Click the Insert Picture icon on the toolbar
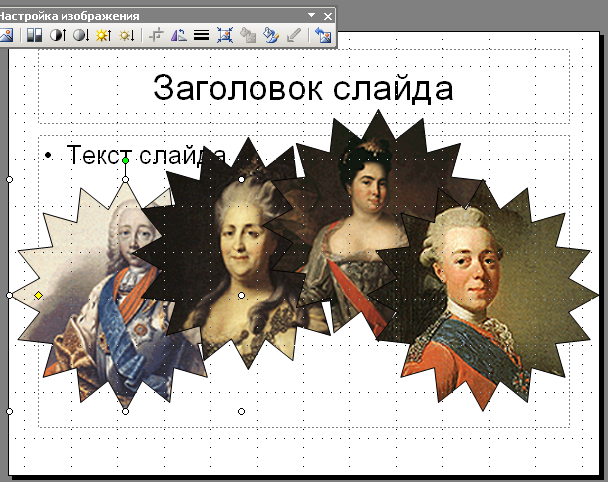The image size is (608, 482). tap(6, 35)
